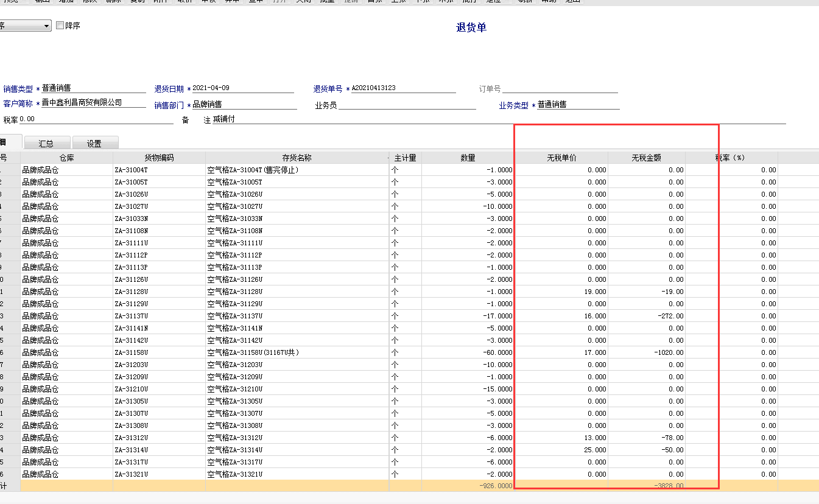
Task: Switch to the 设置 tab
Action: click(94, 144)
